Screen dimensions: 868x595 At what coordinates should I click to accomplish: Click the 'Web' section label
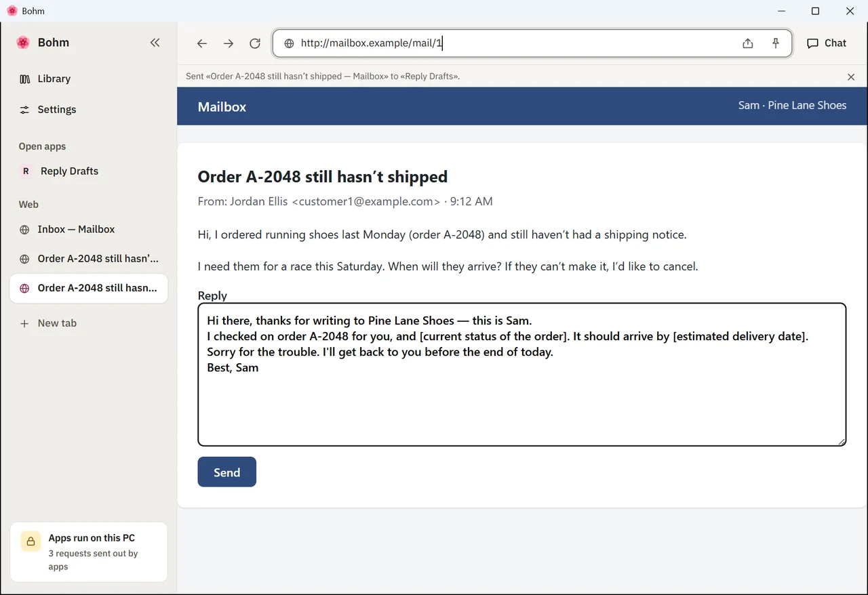tap(28, 204)
